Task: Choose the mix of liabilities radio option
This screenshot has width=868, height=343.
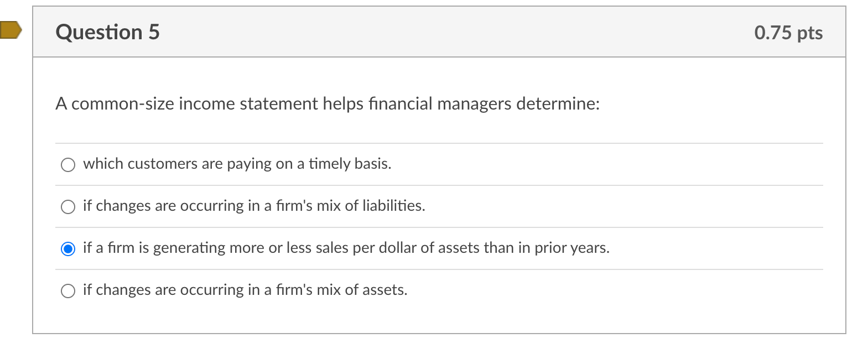Action: pos(68,207)
